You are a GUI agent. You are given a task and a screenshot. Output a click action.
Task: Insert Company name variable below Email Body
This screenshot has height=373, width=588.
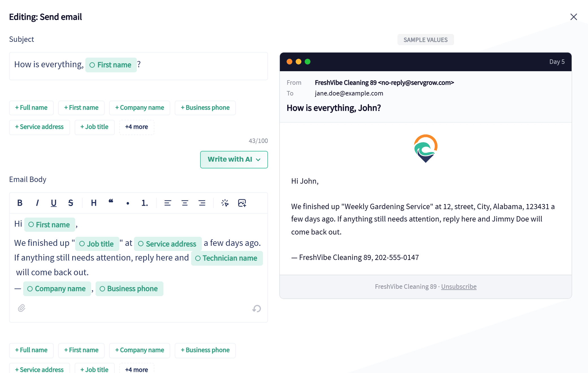pyautogui.click(x=140, y=350)
